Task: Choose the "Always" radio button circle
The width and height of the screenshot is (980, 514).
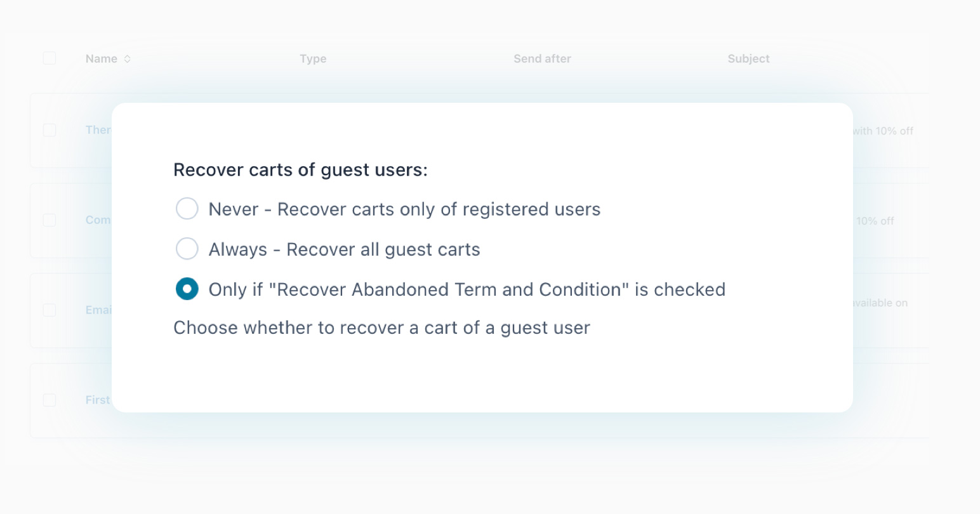Action: [187, 249]
